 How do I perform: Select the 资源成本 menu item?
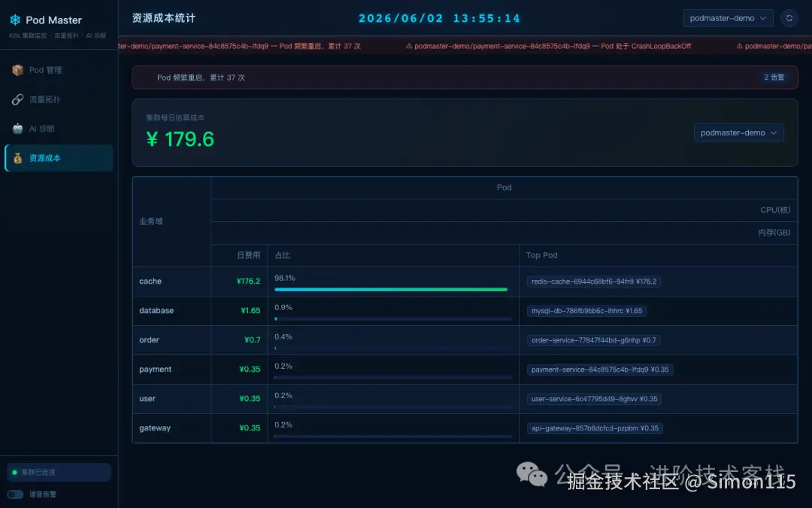pyautogui.click(x=59, y=158)
